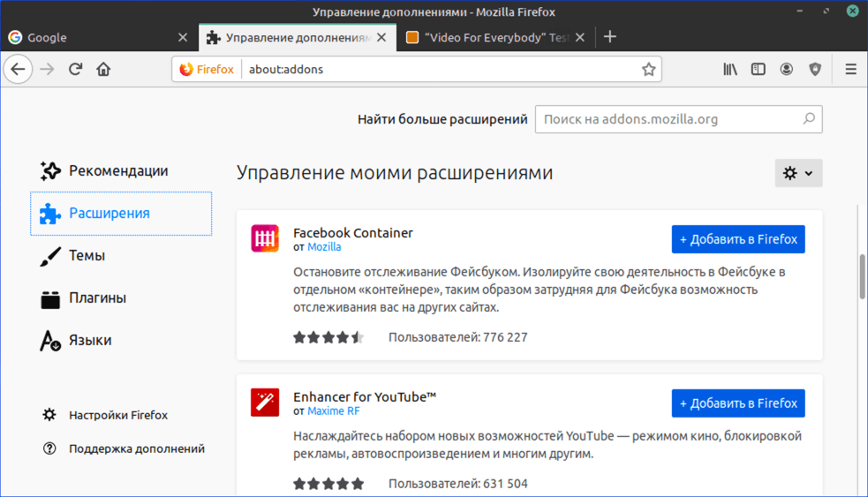This screenshot has width=868, height=497.
Task: Open Поддержка дополнений help link
Action: point(123,448)
